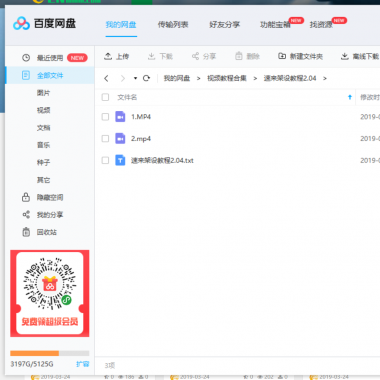The image size is (380, 380).
Task: Check the box for 1.MP4
Action: (105, 117)
